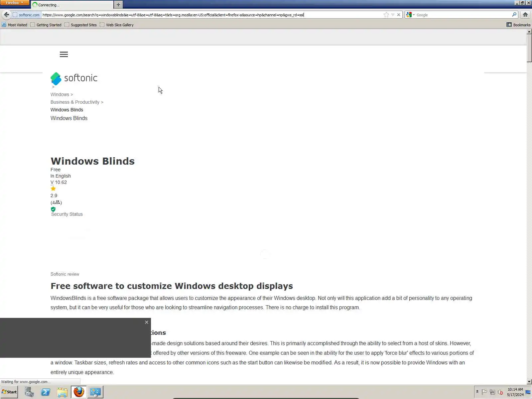This screenshot has height=399, width=532.
Task: Click the Windows Blinds page heading
Action: point(92,161)
